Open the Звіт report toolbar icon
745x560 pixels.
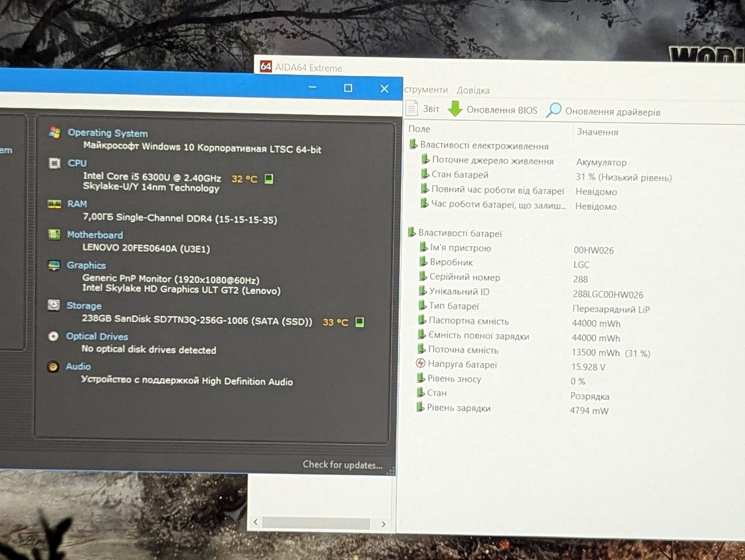click(x=412, y=108)
